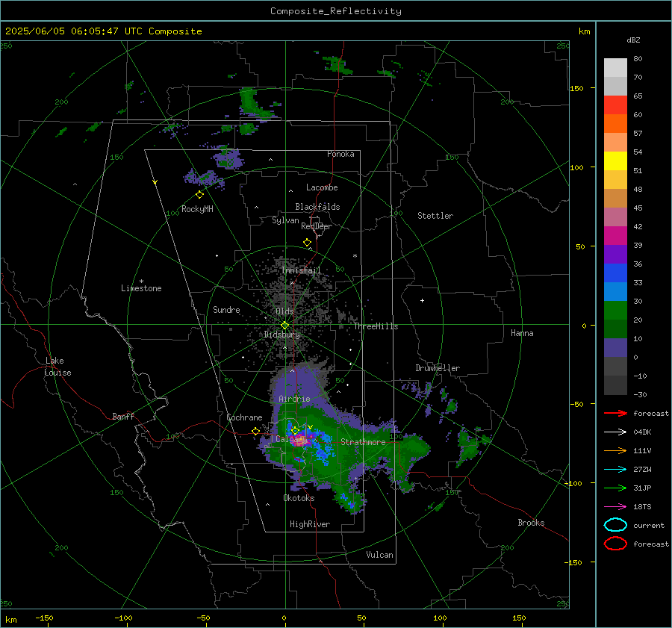The width and height of the screenshot is (672, 628).
Task: Click the HighRiver town label
Action: pyautogui.click(x=310, y=524)
